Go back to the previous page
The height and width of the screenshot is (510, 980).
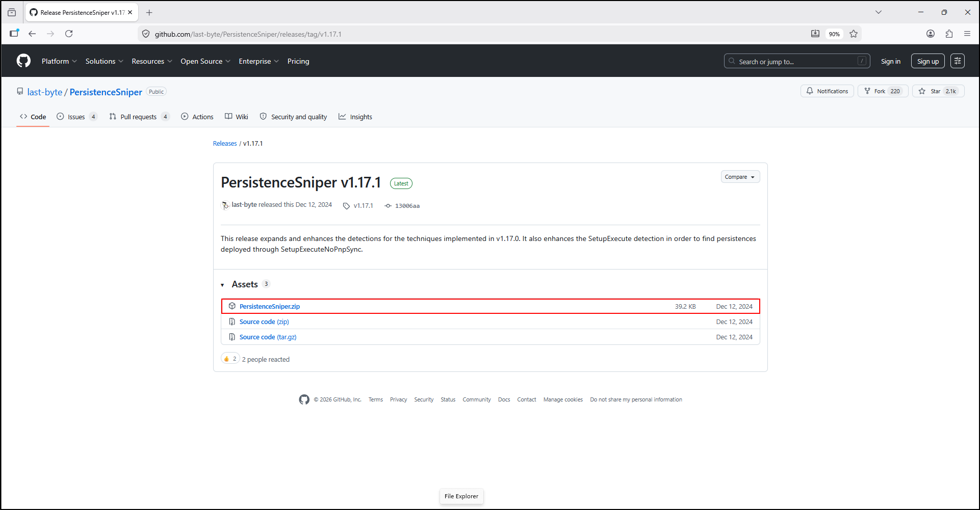tap(32, 34)
